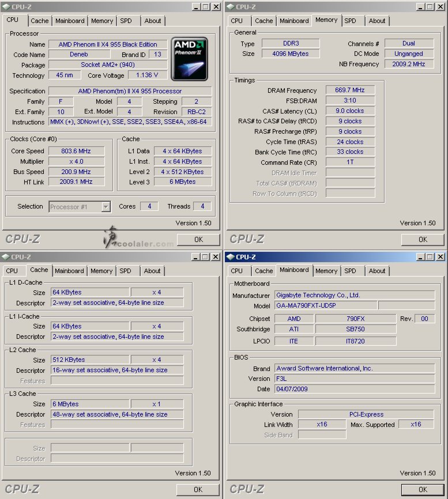Open Mainboard tab in top-left CPU window

(70, 21)
